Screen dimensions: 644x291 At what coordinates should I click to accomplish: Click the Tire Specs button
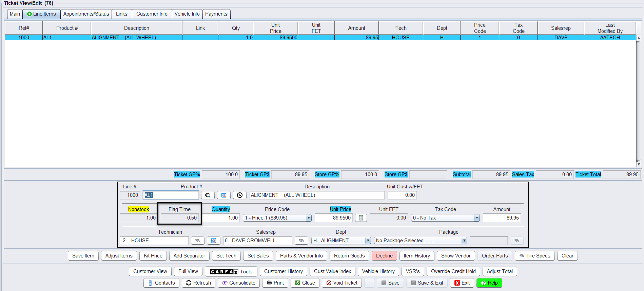[534, 256]
